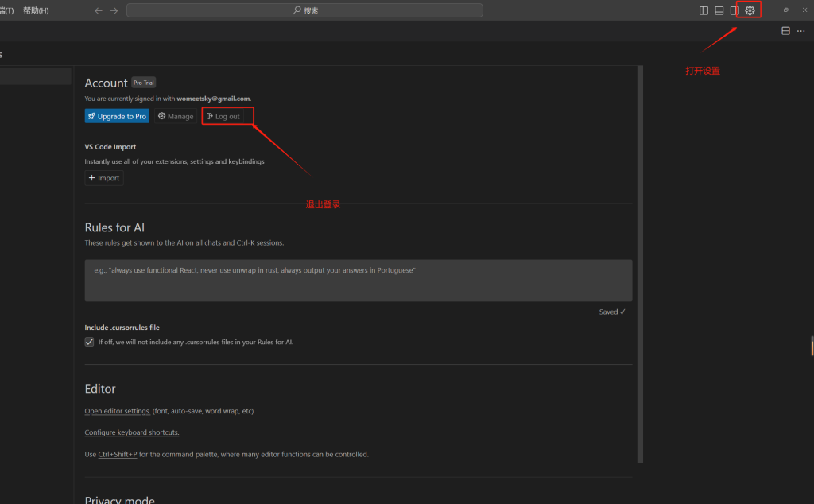The width and height of the screenshot is (814, 504).
Task: Click the Editor section heading
Action: (x=100, y=389)
